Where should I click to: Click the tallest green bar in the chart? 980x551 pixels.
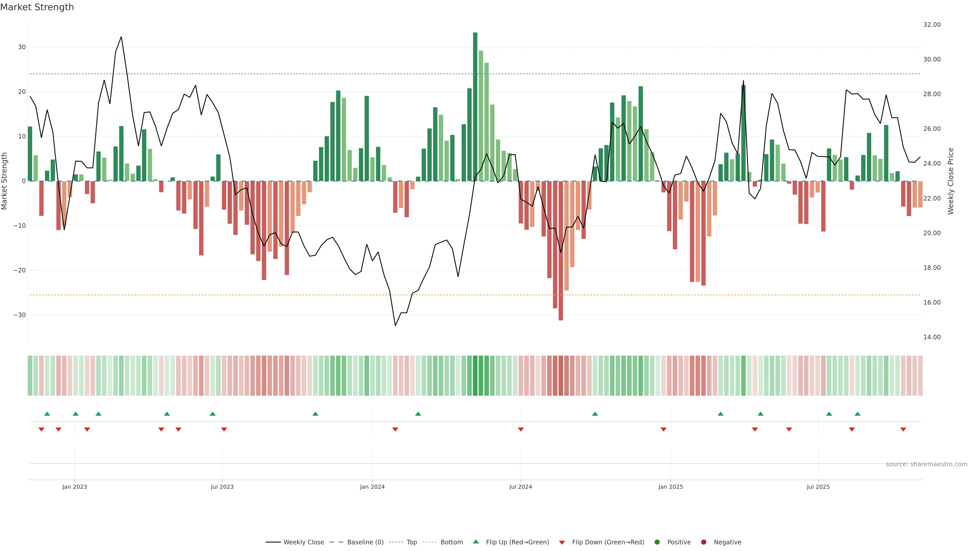coord(475,106)
